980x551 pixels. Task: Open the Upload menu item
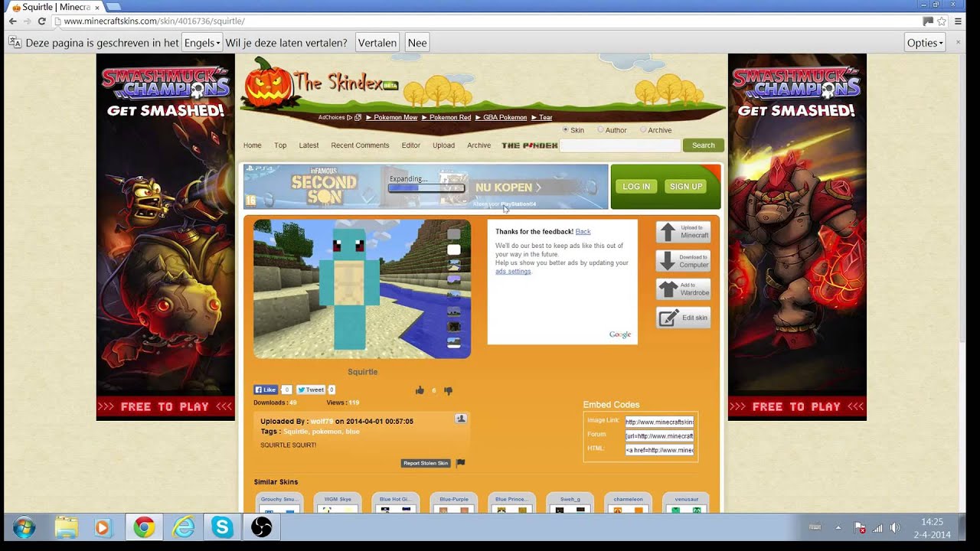443,145
